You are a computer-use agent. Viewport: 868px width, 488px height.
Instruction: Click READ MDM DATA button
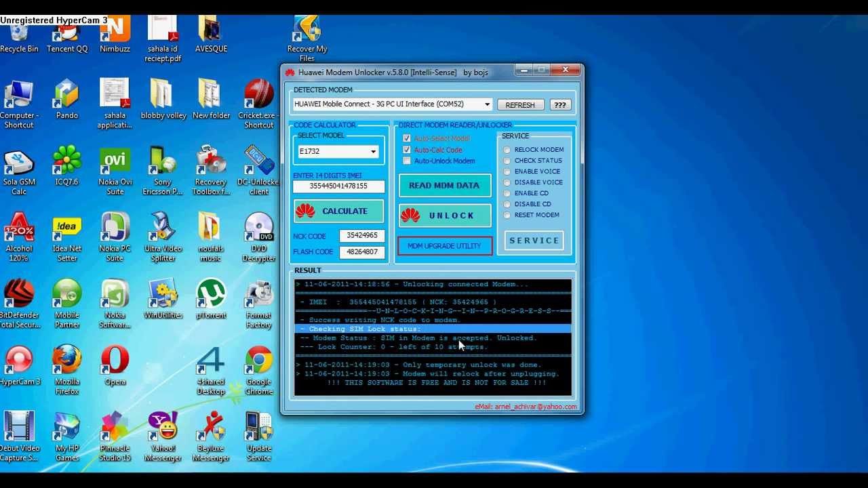pyautogui.click(x=445, y=186)
